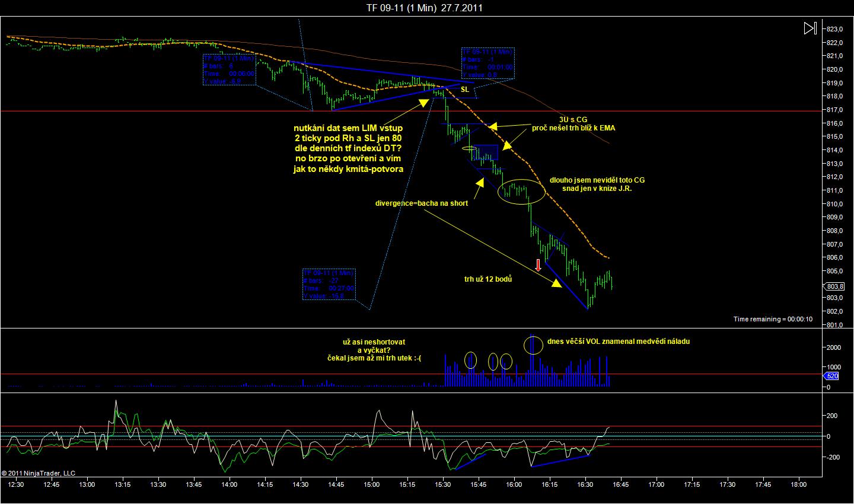The image size is (854, 504).
Task: Select the info box with Y value 0,8
Action: tap(488, 63)
